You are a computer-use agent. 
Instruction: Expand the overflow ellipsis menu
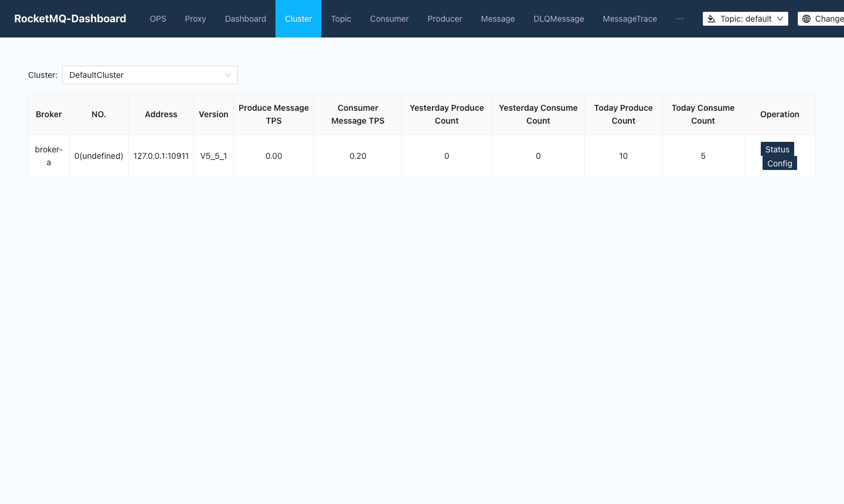click(679, 19)
